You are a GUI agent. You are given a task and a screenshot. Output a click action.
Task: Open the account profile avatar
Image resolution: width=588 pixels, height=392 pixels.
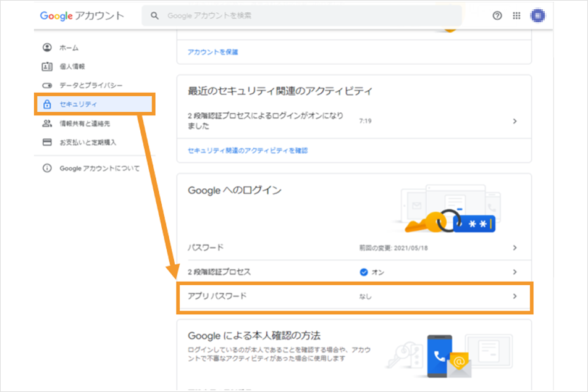(538, 15)
